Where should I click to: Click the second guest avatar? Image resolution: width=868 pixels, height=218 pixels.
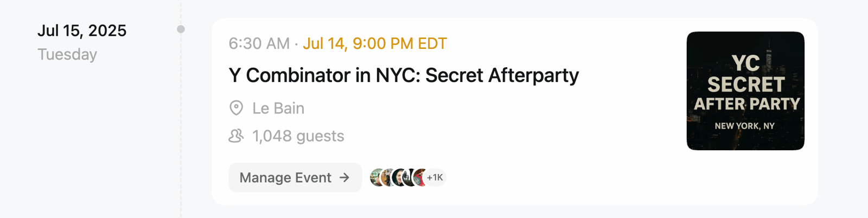coord(387,177)
